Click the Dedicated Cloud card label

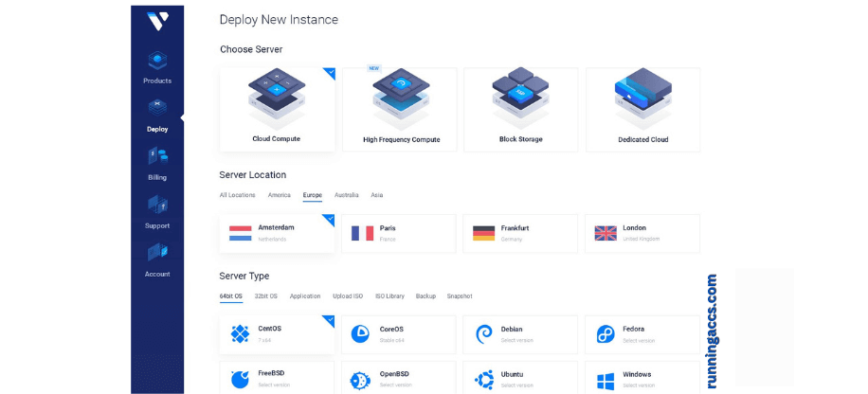click(643, 139)
